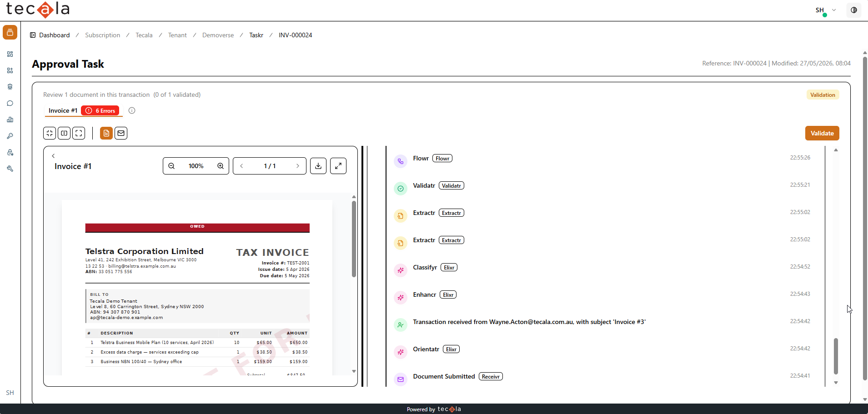Click the activity timeline scrollbar thumb
Image resolution: width=868 pixels, height=414 pixels.
836,356
